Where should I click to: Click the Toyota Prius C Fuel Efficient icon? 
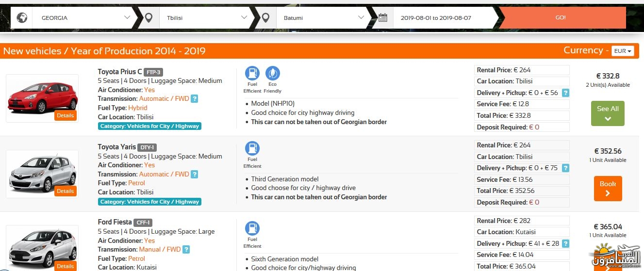pyautogui.click(x=252, y=73)
